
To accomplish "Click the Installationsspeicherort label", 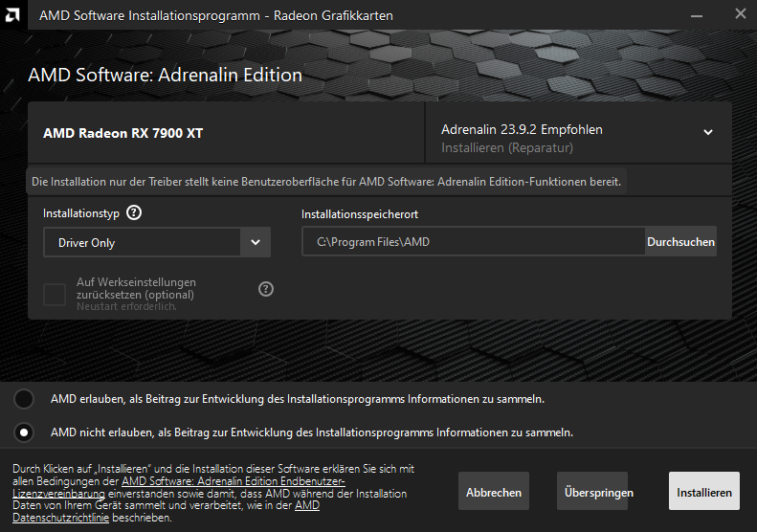I will pos(360,214).
